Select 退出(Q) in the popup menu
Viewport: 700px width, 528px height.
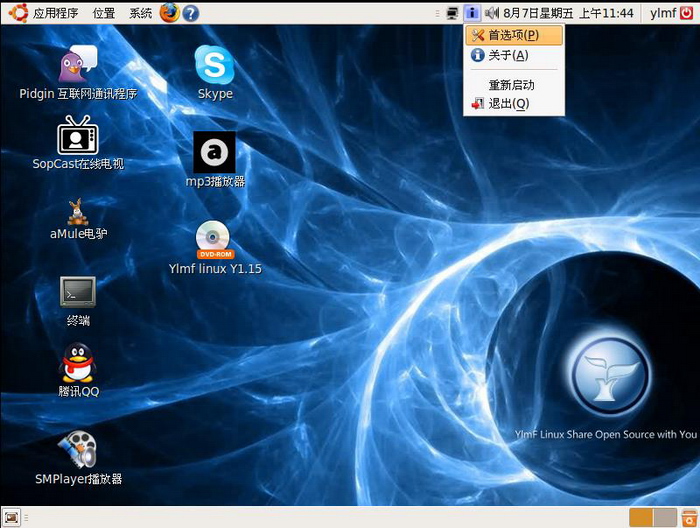514,104
